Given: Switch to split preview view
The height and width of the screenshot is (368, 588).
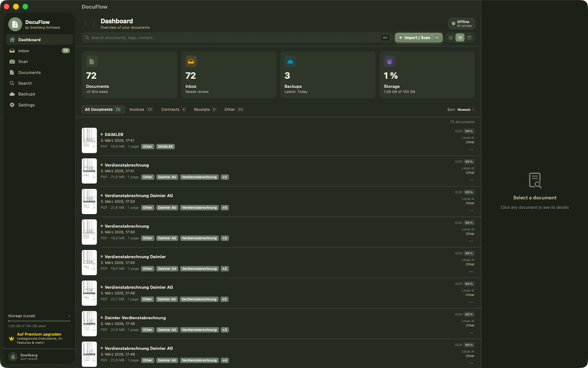Looking at the screenshot, I should 470,38.
